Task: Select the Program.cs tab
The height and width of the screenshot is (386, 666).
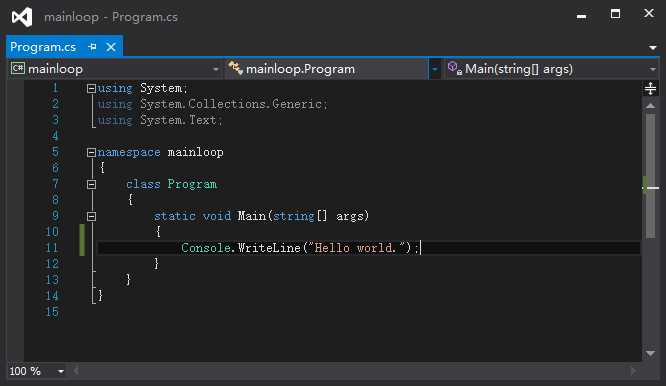Action: (x=43, y=47)
